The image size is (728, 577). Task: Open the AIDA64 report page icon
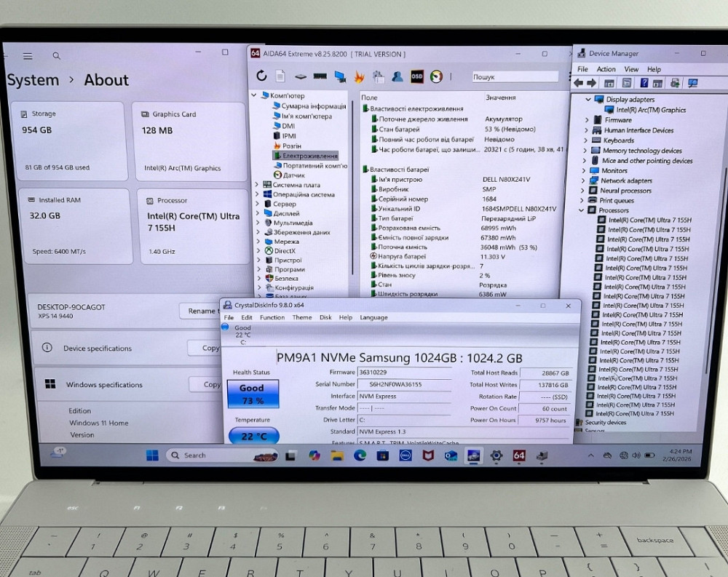(x=280, y=76)
